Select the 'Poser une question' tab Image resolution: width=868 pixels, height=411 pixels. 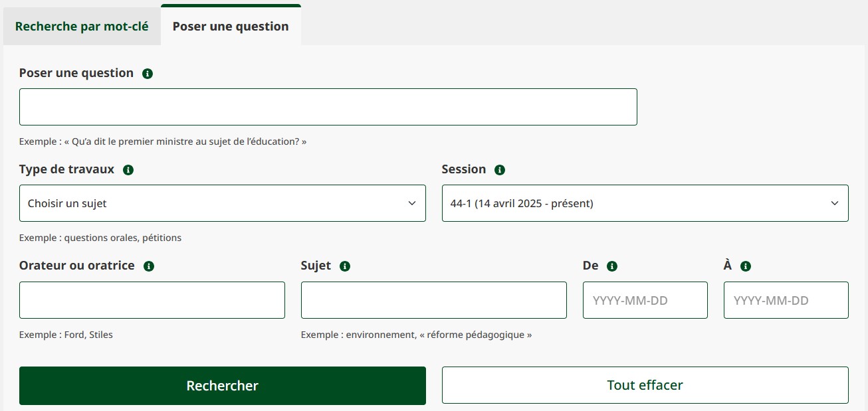231,26
